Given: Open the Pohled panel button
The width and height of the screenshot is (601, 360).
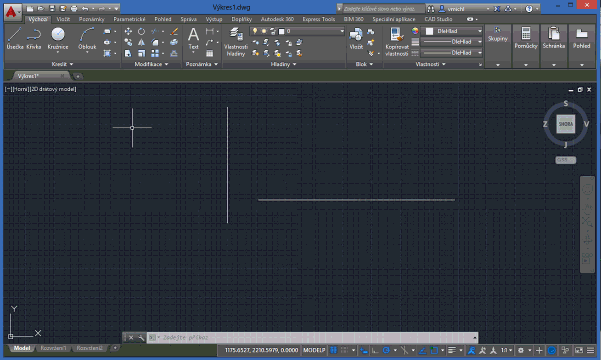Looking at the screenshot, I should [581, 38].
